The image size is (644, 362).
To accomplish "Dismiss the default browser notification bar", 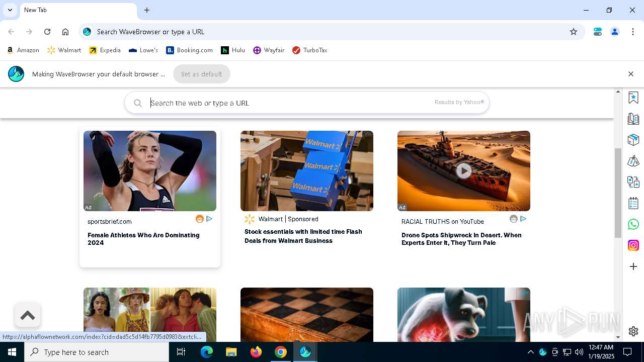I will coord(631,74).
